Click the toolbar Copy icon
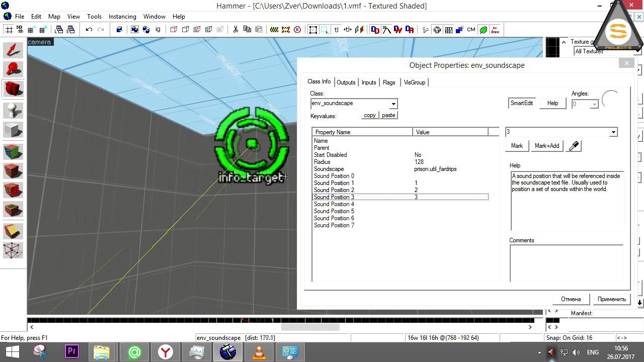Viewport: 644px width, 362px height. (x=247, y=30)
